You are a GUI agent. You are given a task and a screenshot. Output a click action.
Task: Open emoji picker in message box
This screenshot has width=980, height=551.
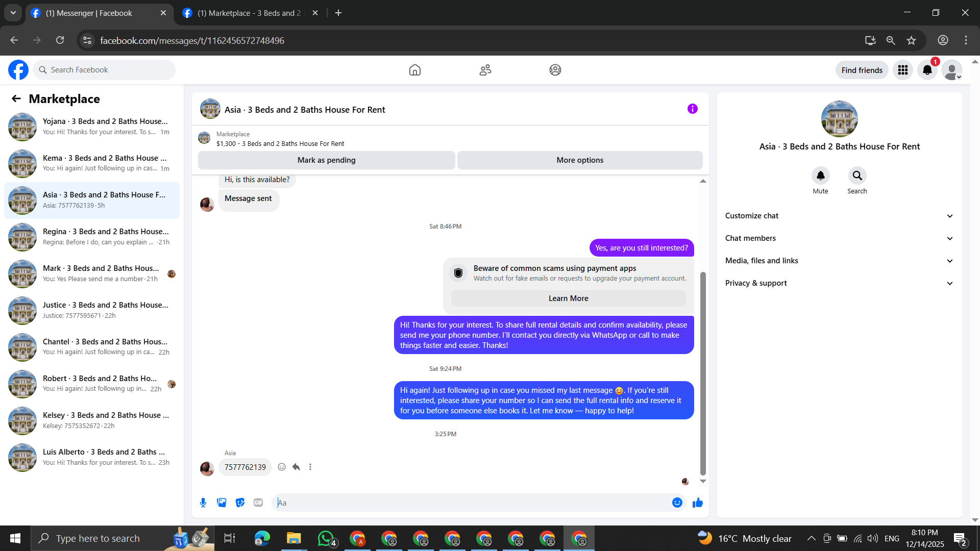click(677, 503)
